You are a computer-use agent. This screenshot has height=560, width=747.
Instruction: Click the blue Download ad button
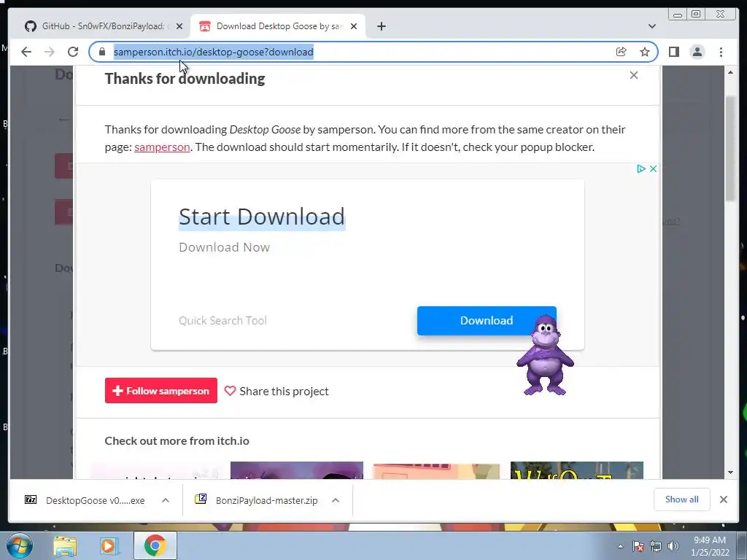(x=487, y=321)
